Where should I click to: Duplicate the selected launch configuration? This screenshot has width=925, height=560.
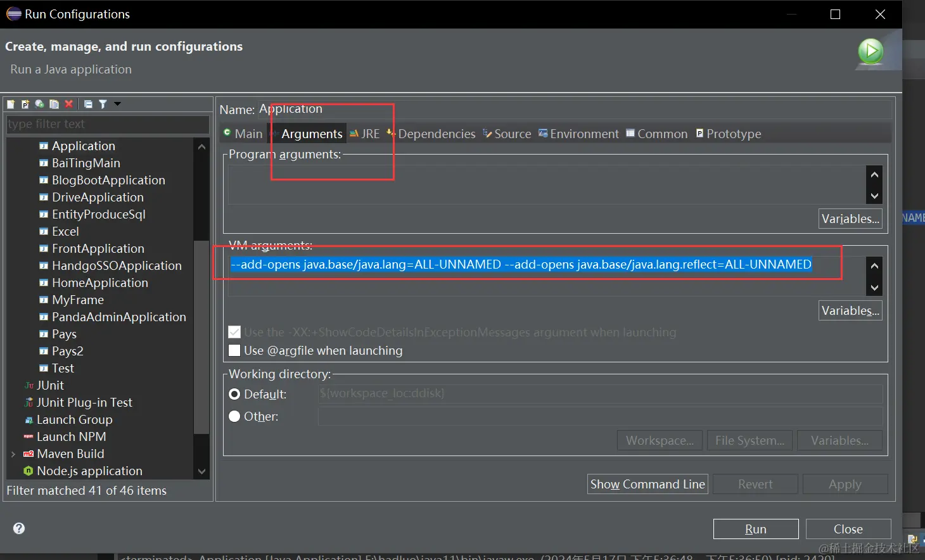(54, 104)
